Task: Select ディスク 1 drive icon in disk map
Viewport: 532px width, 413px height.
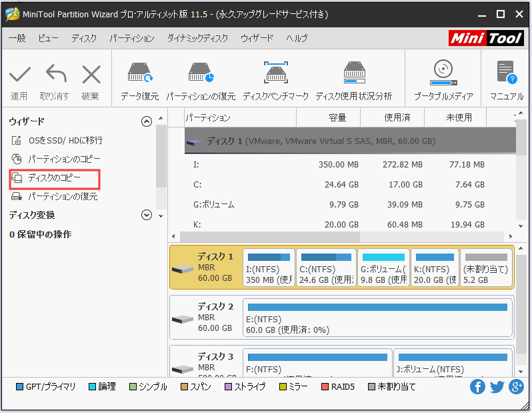Action: click(183, 270)
